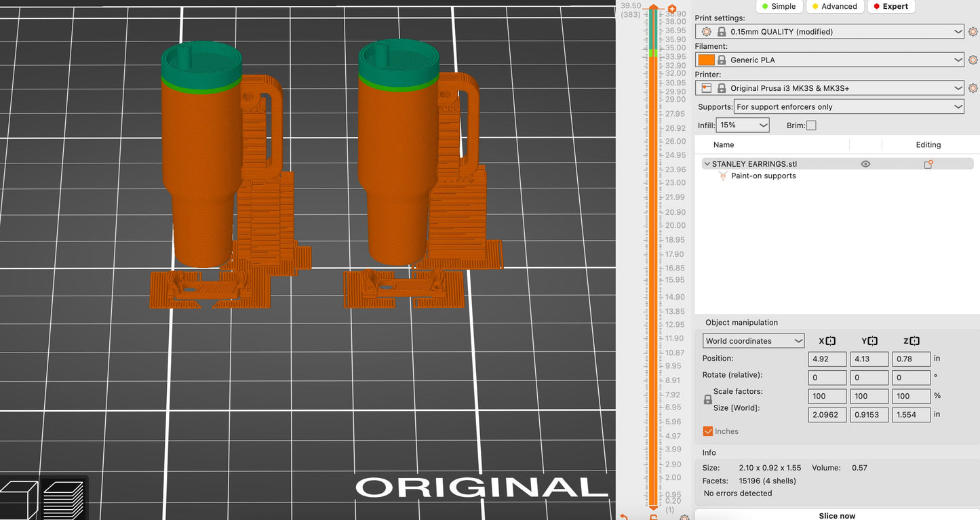The width and height of the screenshot is (980, 520).
Task: Click the Undo icon at bottom left
Action: pos(624,515)
